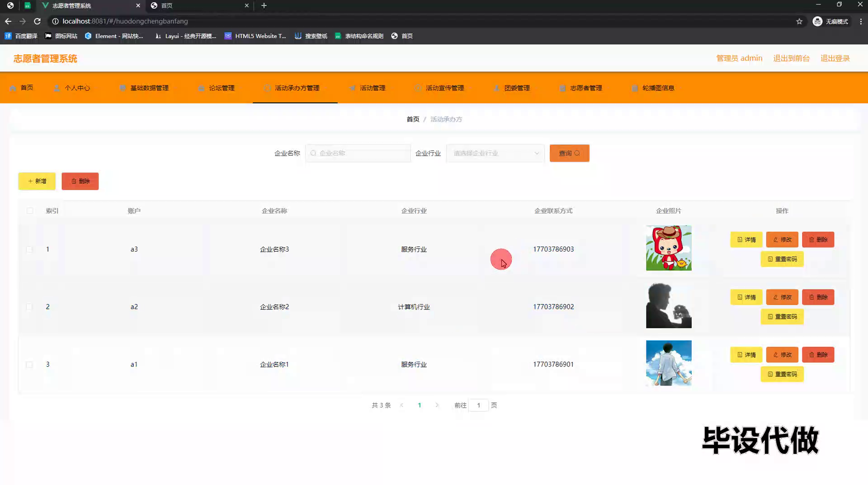Focus the 前往 page jump input

[x=478, y=405]
